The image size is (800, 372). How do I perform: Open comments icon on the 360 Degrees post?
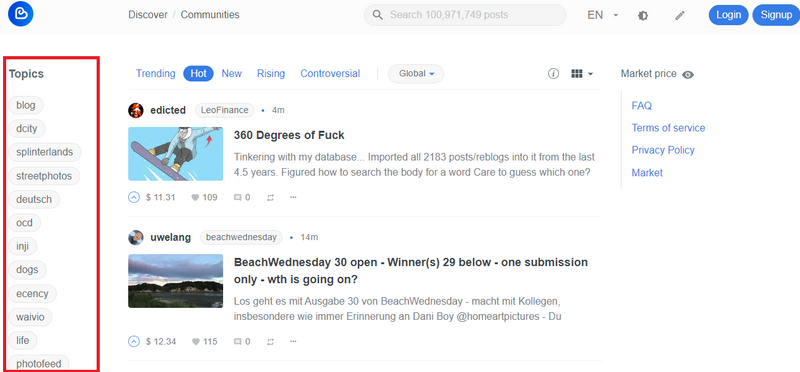click(238, 197)
